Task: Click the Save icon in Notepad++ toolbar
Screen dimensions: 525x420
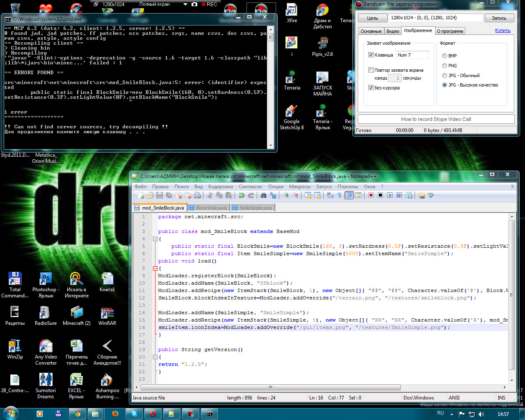Action: [x=160, y=196]
